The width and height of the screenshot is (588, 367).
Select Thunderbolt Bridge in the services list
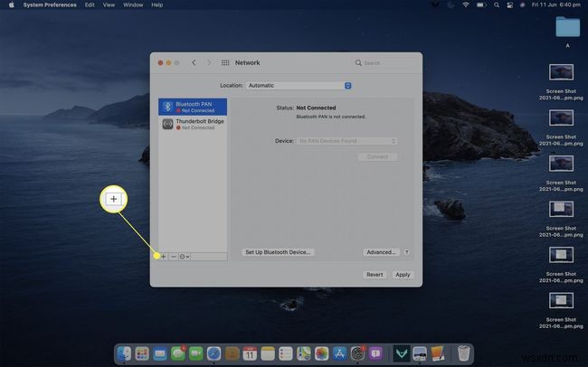193,124
